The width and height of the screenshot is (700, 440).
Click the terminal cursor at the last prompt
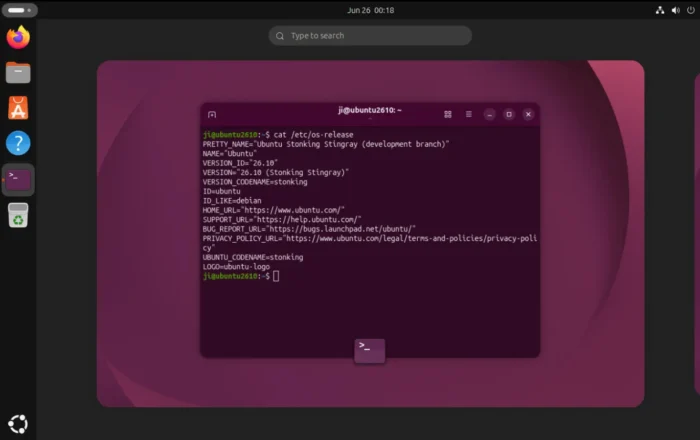coord(276,276)
